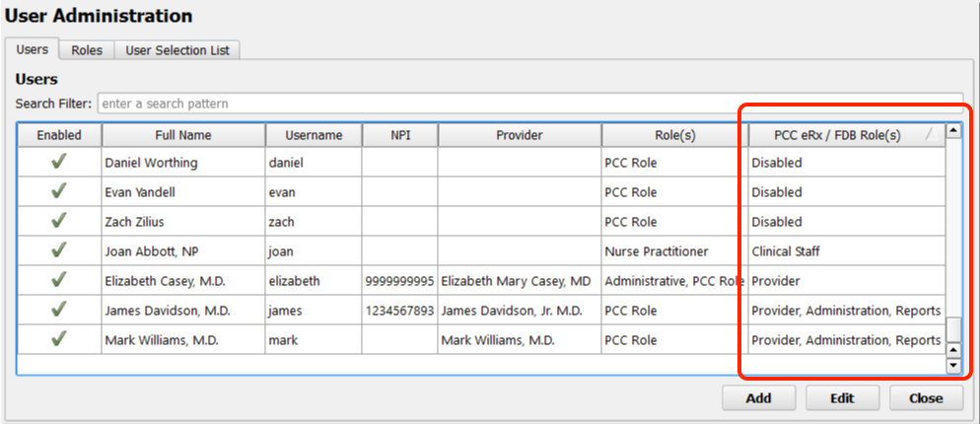Click username cell 'james'
The width and height of the screenshot is (980, 424).
coord(314,311)
